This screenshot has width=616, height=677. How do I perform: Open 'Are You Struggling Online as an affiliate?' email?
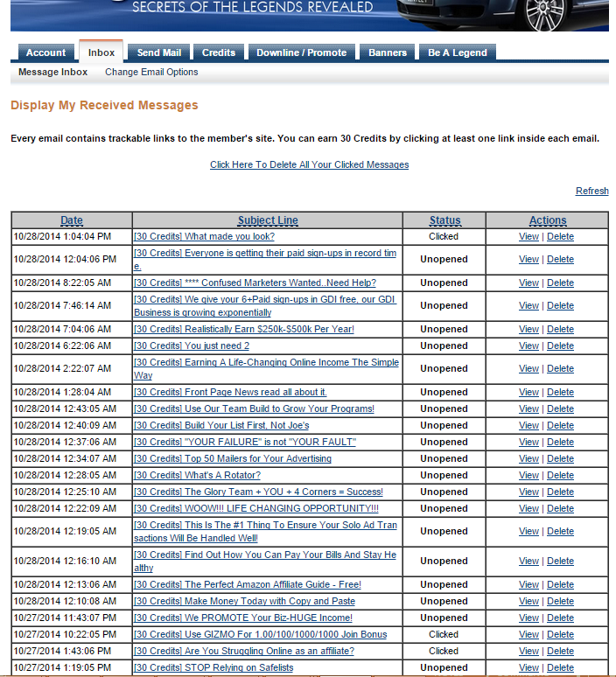click(244, 651)
